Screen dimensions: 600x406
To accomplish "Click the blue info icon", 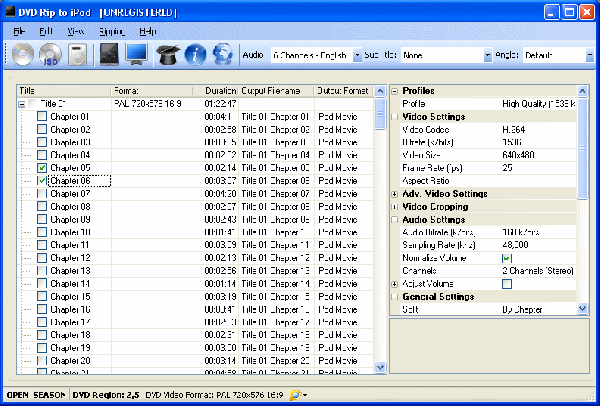I will tap(196, 54).
